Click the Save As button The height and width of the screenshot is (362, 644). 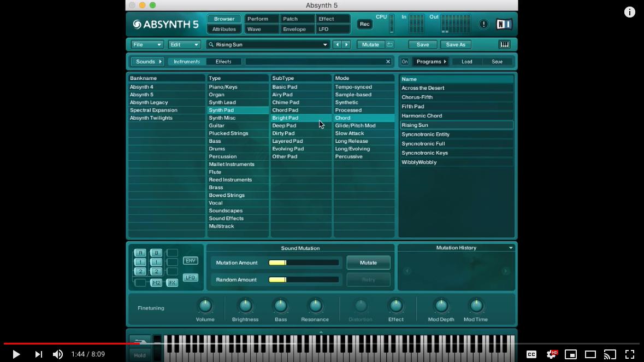click(x=456, y=44)
